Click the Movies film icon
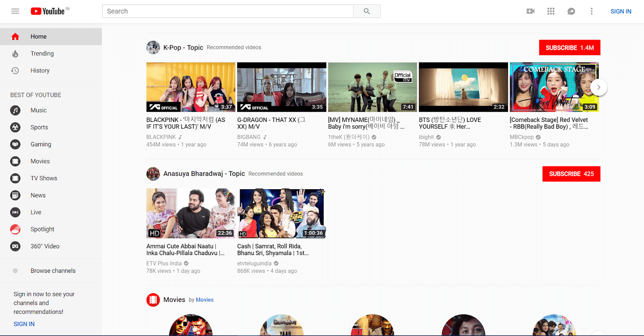644x336 pixels. pyautogui.click(x=15, y=161)
